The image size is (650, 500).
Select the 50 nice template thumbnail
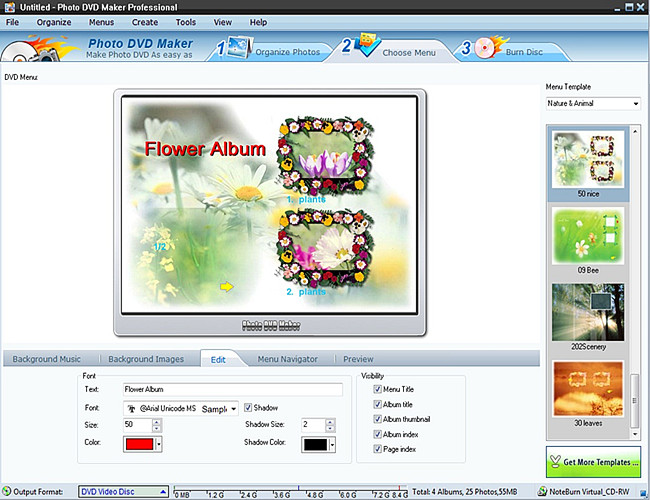click(x=588, y=159)
